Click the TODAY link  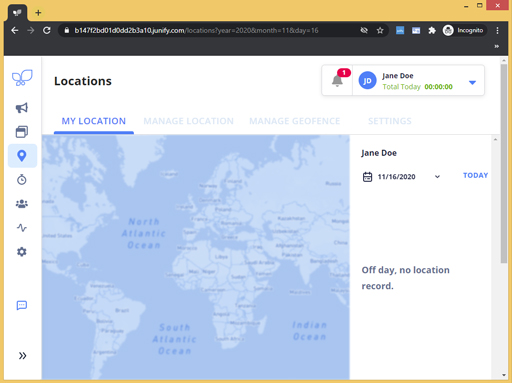[475, 175]
